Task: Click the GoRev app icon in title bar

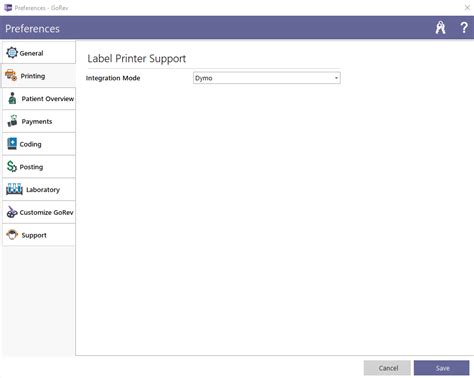Action: point(8,8)
